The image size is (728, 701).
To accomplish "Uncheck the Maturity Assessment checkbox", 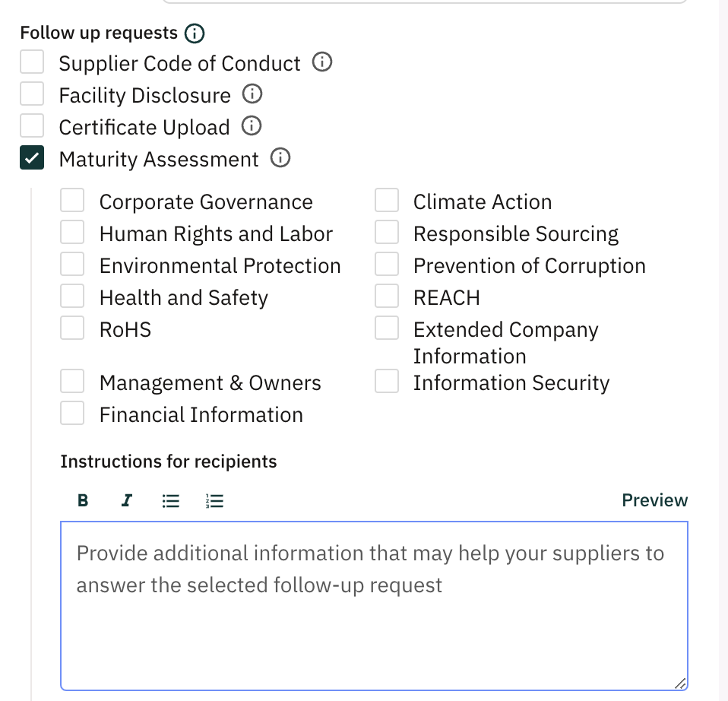I will [x=32, y=157].
